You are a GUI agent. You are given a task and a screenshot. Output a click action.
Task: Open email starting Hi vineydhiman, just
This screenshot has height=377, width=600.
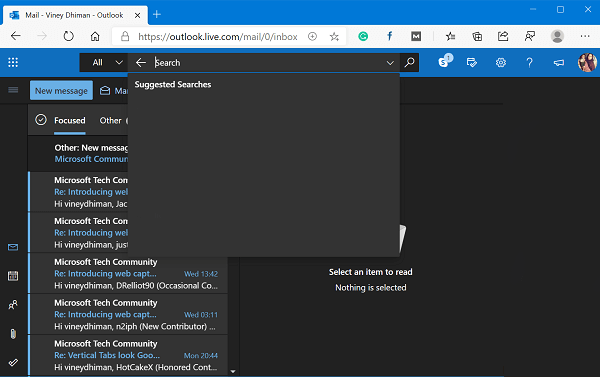click(x=78, y=232)
